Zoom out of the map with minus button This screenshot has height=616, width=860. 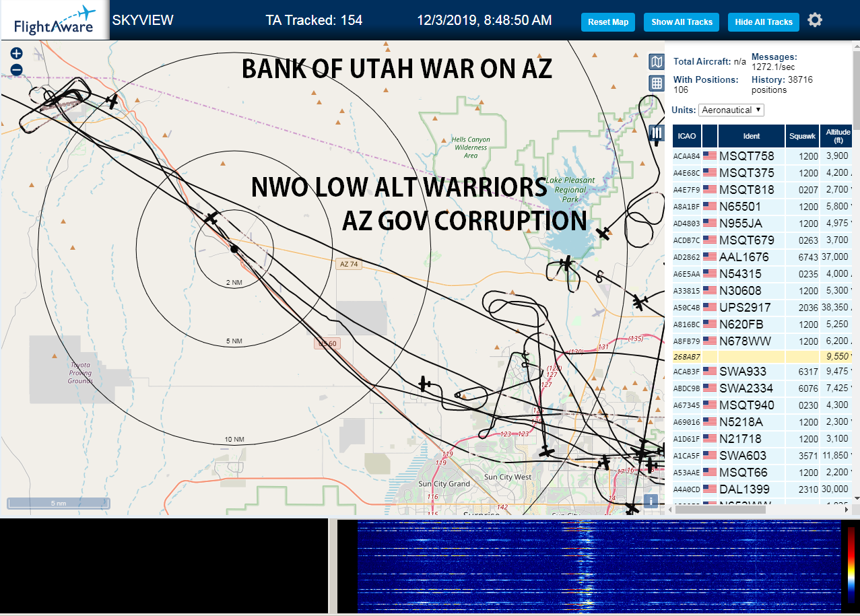[x=17, y=69]
